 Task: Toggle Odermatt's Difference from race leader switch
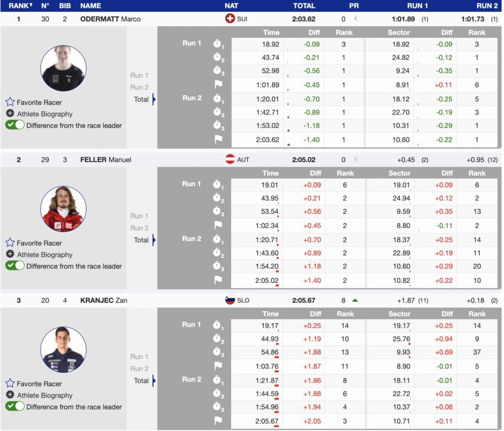pos(15,125)
